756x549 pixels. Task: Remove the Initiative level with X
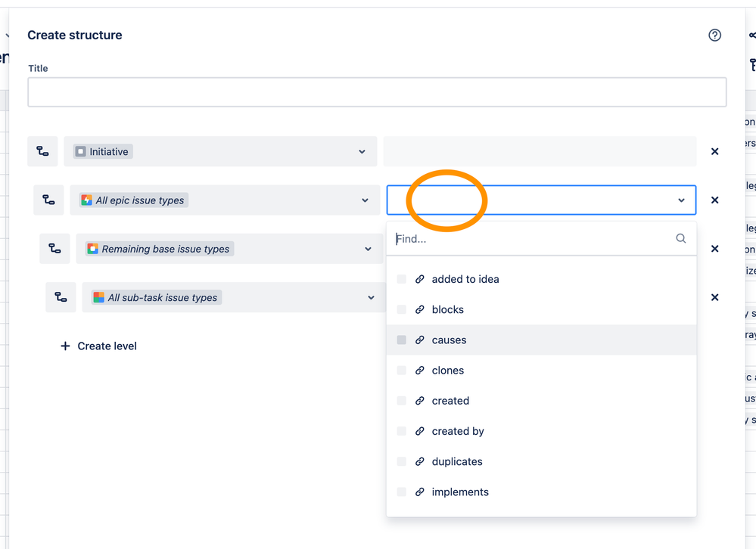tap(714, 151)
